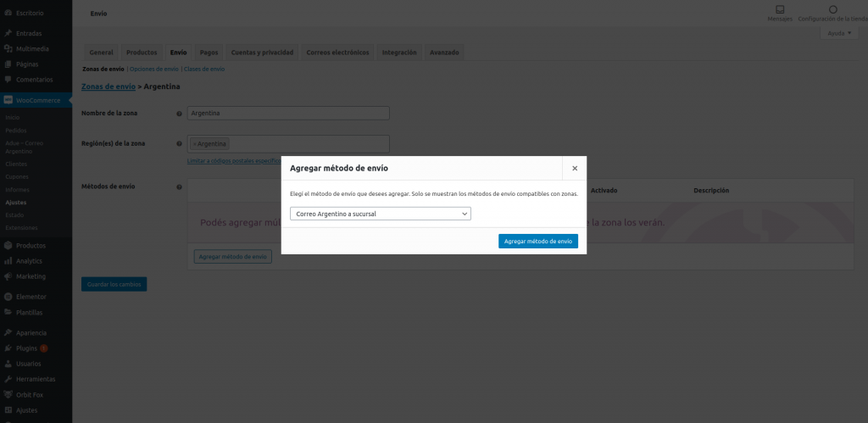Open the Clases de envío sub-link
Image resolution: width=868 pixels, height=423 pixels.
[x=204, y=70]
